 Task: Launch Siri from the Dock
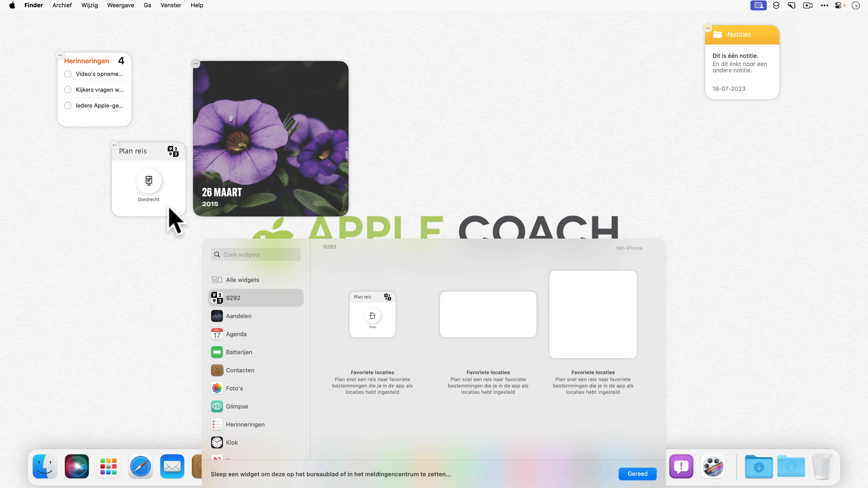[x=77, y=467]
